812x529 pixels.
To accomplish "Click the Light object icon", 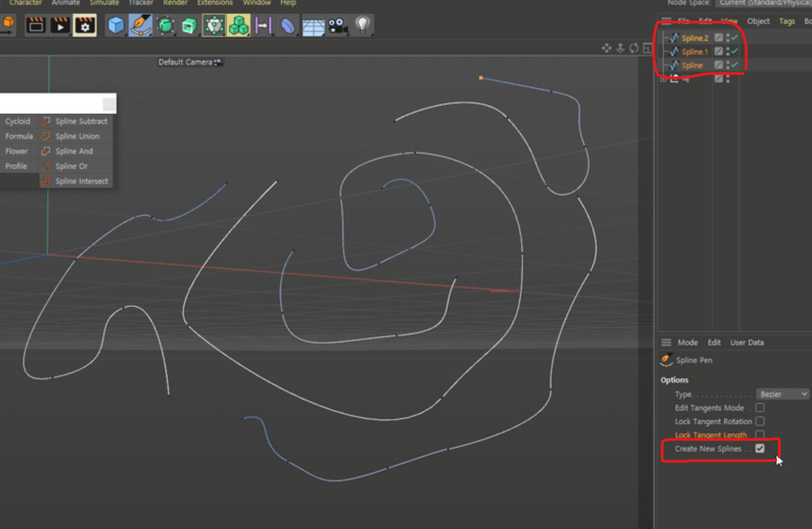I will tap(363, 25).
